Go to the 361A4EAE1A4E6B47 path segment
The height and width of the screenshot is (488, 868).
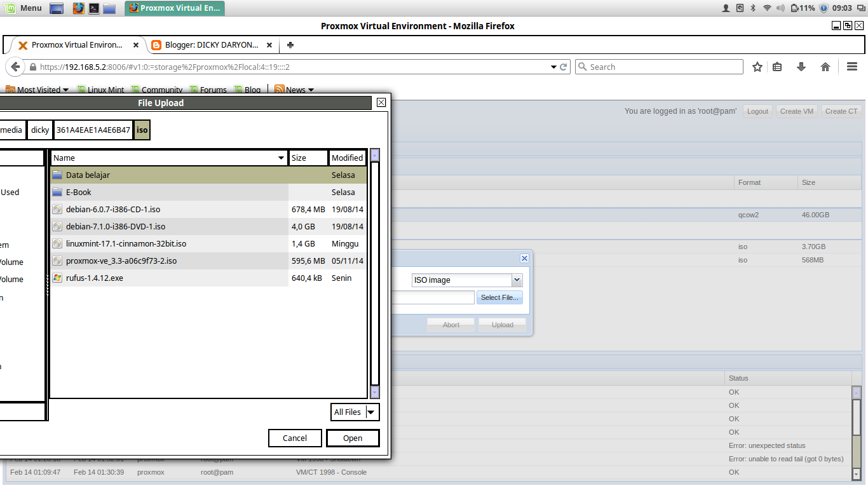[x=93, y=130]
